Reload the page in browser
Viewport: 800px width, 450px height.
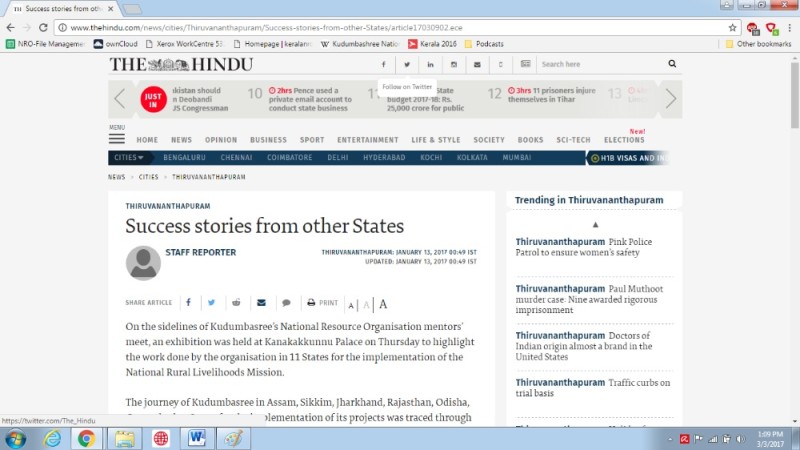pyautogui.click(x=43, y=28)
